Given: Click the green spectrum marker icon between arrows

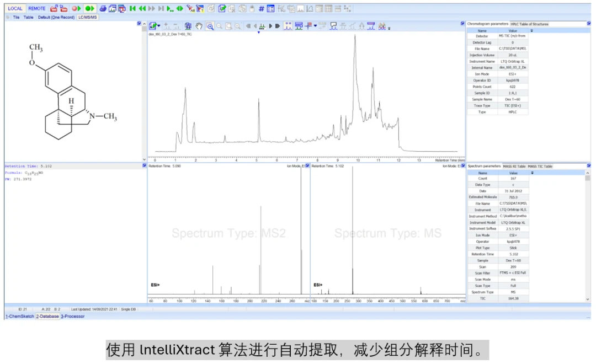Looking at the screenshot, I should (x=262, y=26).
